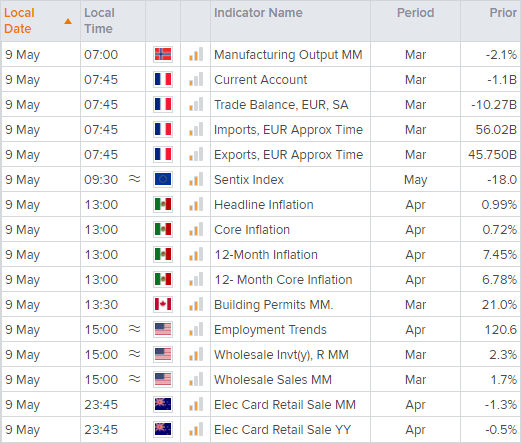
Task: Click the Mexico flag beside Headline Inflation
Action: (x=163, y=204)
